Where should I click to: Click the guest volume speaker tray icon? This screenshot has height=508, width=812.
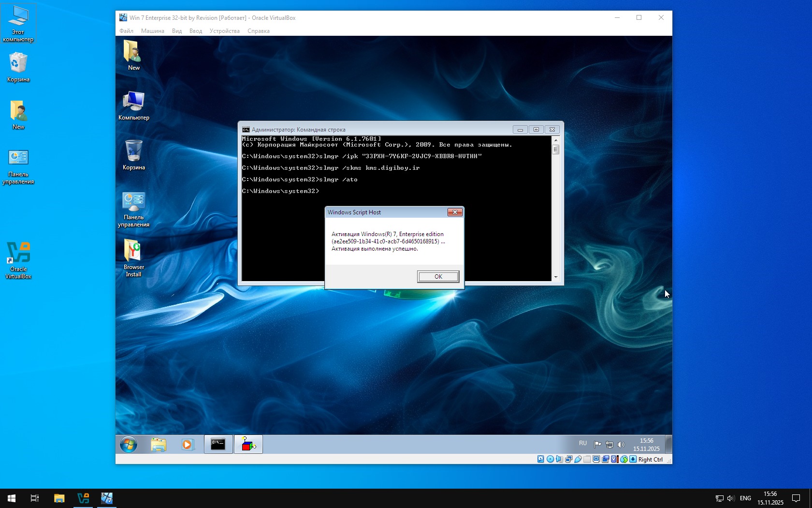coord(621,444)
